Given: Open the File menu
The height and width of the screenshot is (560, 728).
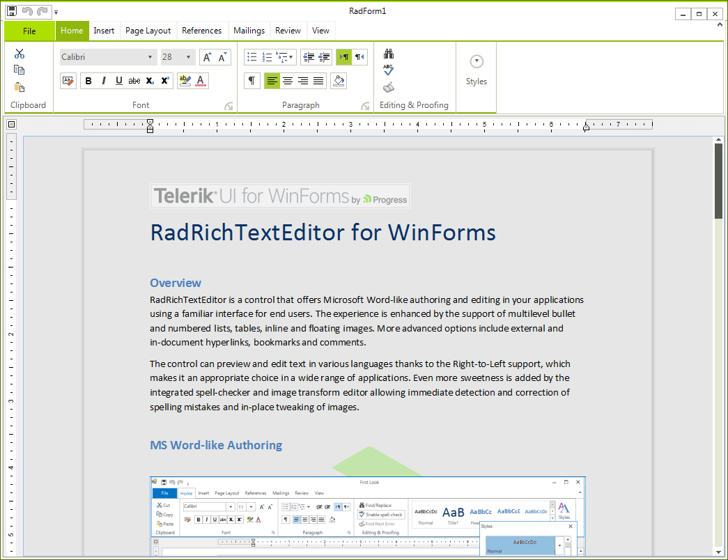Looking at the screenshot, I should (x=28, y=31).
